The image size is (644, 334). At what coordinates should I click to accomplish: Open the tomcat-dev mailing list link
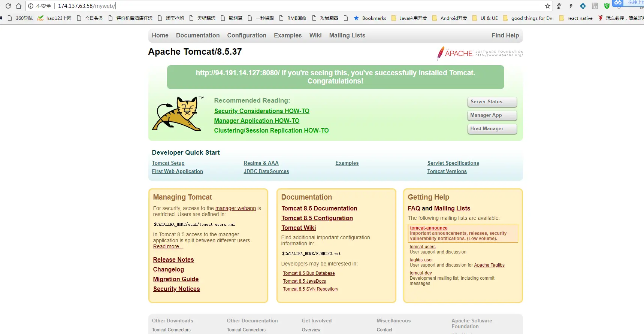pos(421,273)
